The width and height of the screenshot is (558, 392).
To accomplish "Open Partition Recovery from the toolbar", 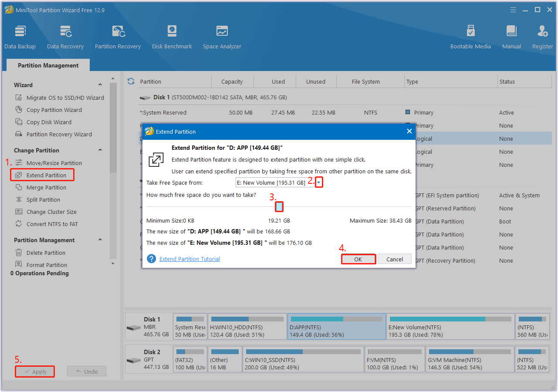I will pos(118,37).
